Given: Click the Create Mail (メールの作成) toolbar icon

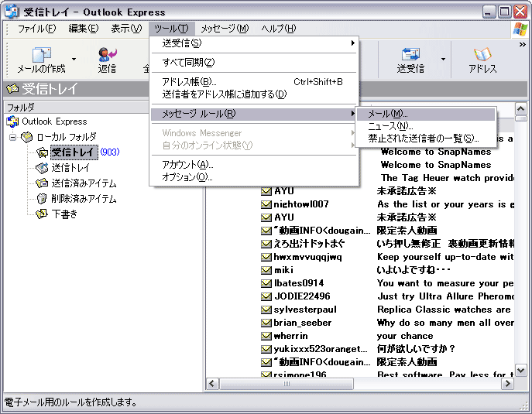Looking at the screenshot, I should point(41,55).
